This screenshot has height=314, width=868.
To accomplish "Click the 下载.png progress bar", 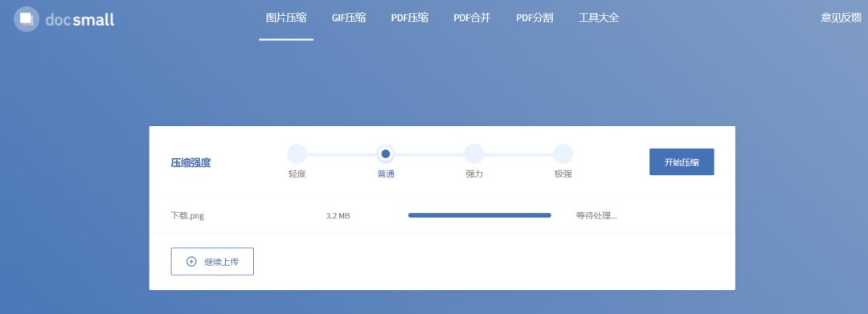I will [479, 215].
